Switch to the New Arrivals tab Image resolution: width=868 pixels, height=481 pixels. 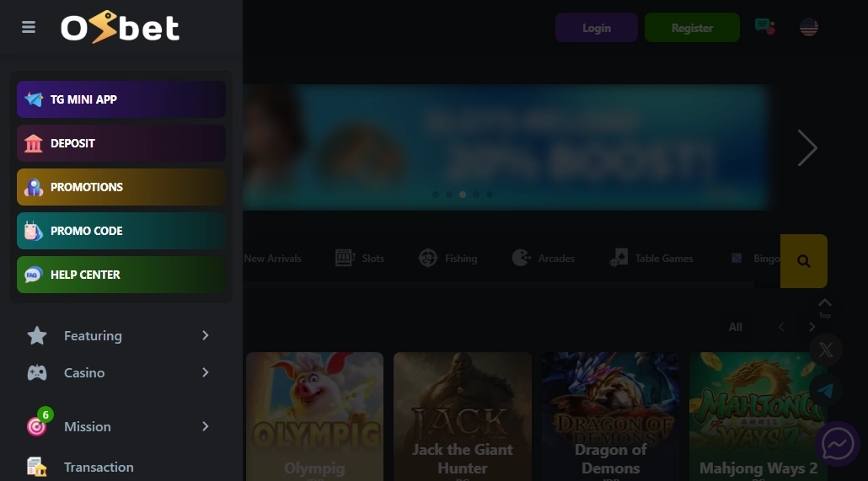[x=272, y=259]
